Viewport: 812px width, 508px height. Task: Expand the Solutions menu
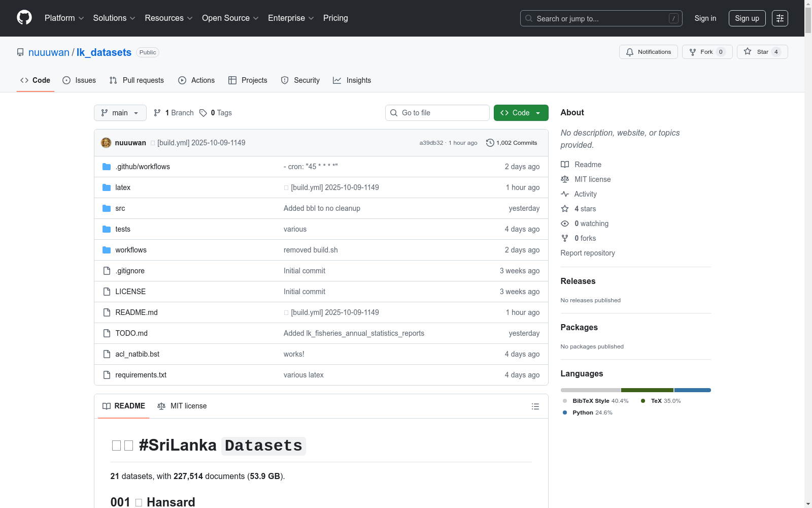[114, 18]
